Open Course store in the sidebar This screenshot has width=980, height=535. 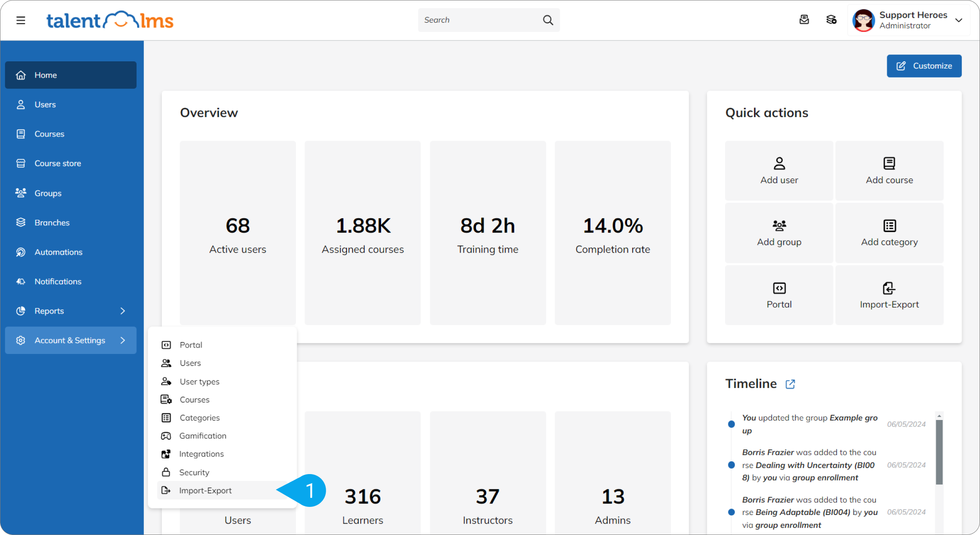[x=71, y=163]
